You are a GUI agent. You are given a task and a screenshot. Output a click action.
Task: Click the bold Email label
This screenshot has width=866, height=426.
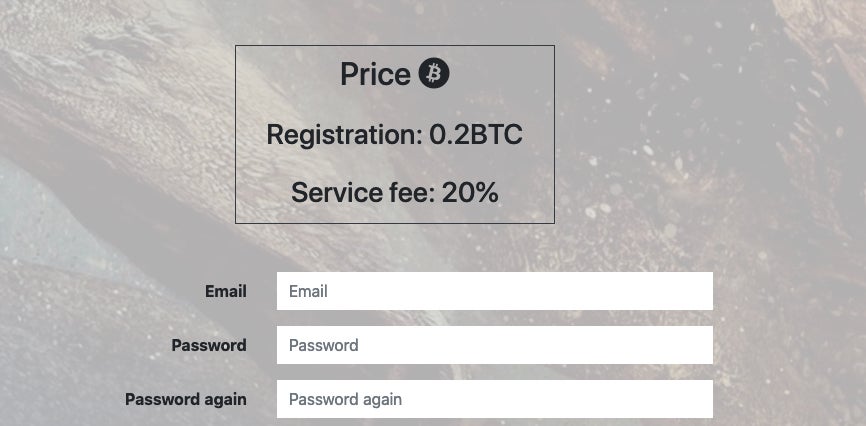[x=226, y=291]
